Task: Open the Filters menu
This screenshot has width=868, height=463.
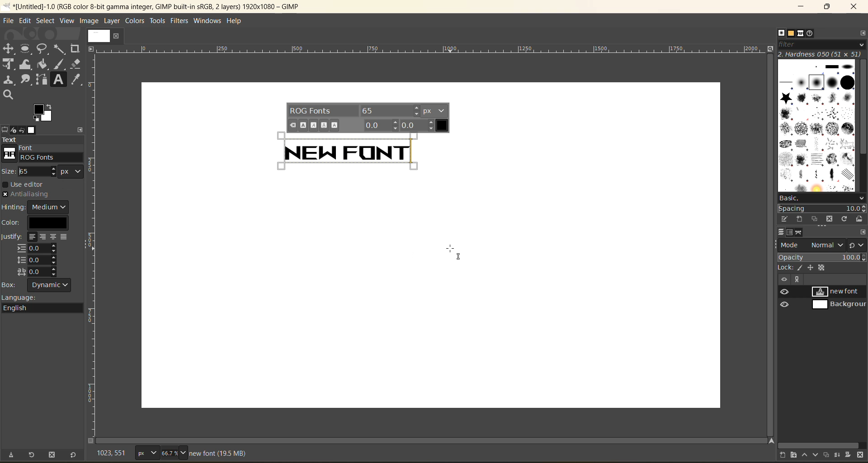Action: coord(180,21)
